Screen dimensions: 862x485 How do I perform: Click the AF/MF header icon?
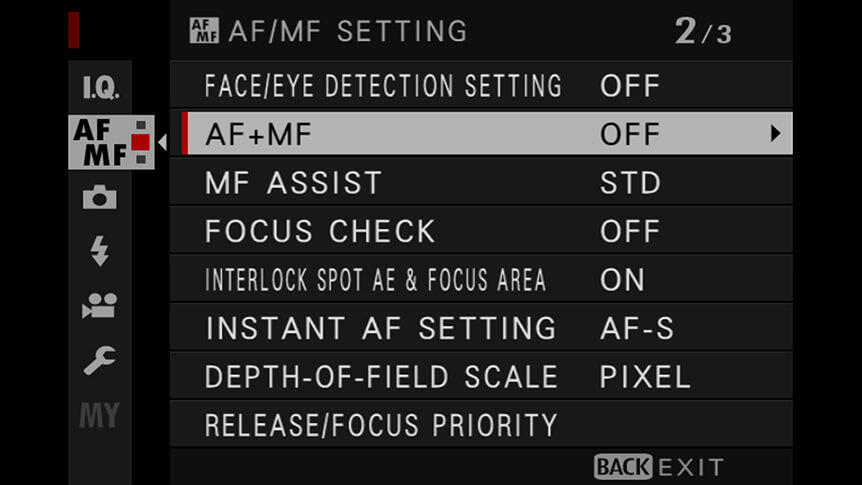[204, 30]
